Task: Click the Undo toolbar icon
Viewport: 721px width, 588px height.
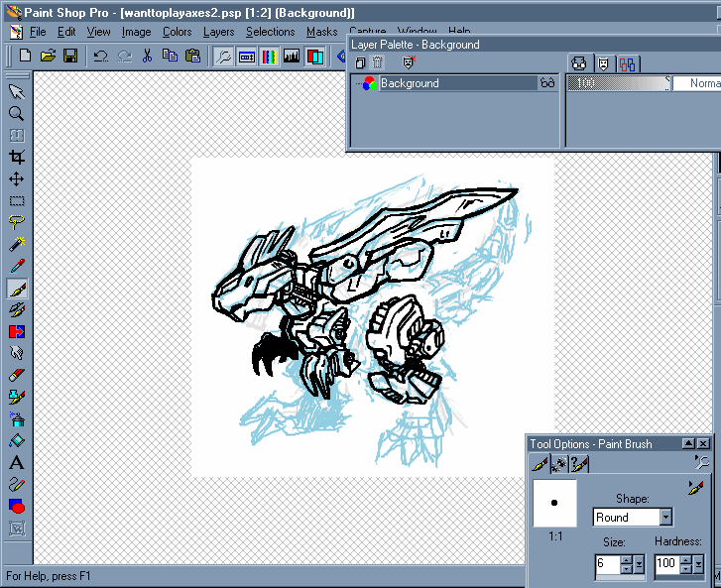Action: [x=101, y=57]
